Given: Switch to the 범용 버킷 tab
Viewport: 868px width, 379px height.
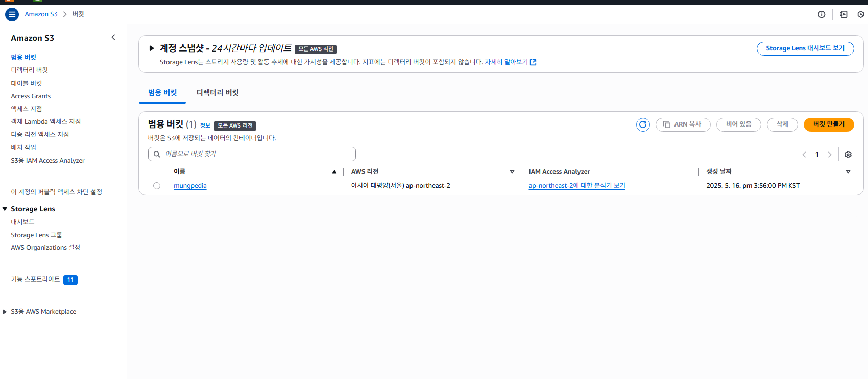Looking at the screenshot, I should (x=162, y=93).
